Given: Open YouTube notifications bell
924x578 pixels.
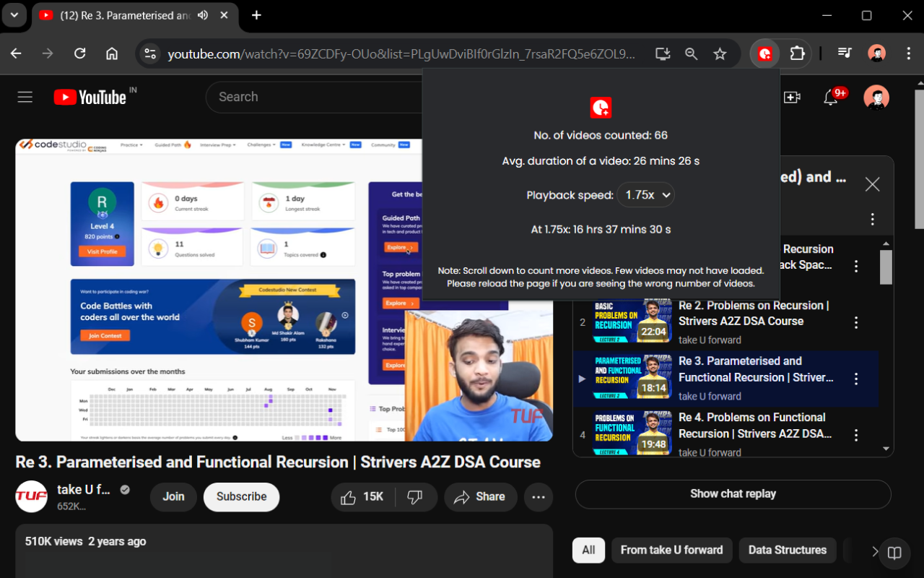Looking at the screenshot, I should 832,97.
